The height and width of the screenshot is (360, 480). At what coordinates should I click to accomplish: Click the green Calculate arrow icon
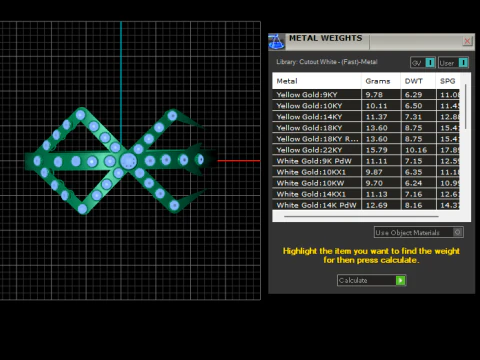400,280
